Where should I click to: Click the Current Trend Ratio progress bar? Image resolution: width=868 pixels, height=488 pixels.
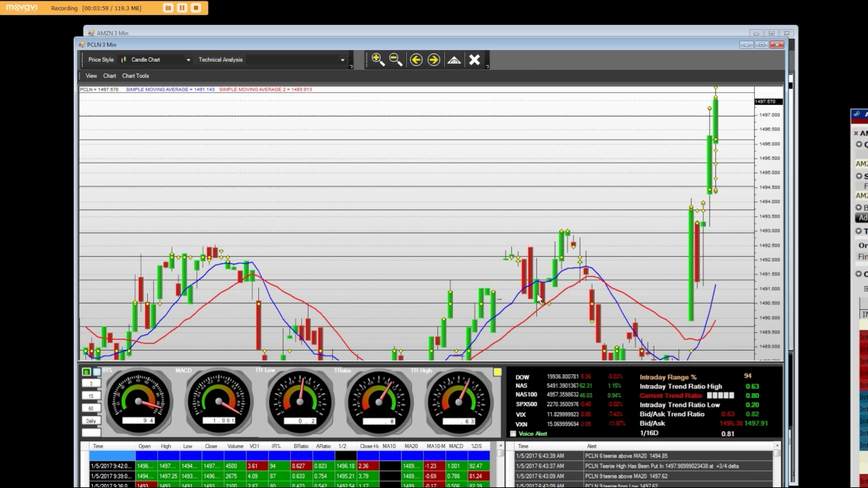(720, 395)
